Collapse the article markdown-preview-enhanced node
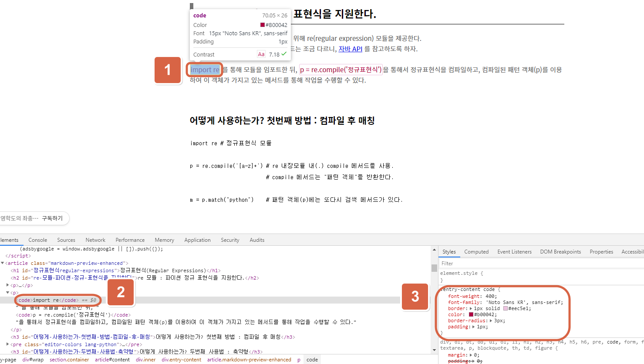 click(3, 263)
